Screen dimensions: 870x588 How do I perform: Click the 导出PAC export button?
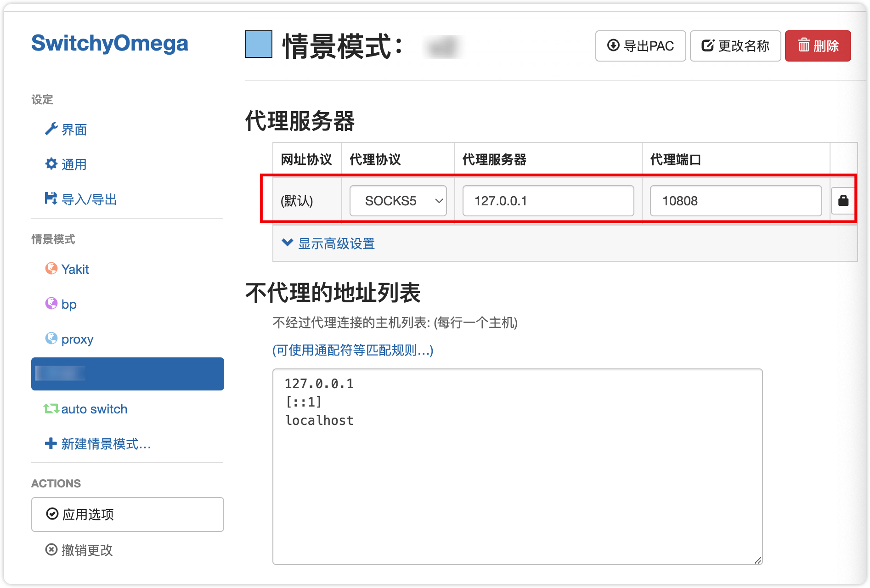pyautogui.click(x=640, y=46)
